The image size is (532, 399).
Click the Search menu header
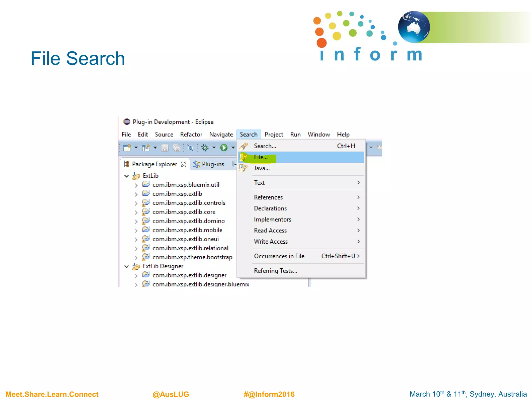[249, 134]
